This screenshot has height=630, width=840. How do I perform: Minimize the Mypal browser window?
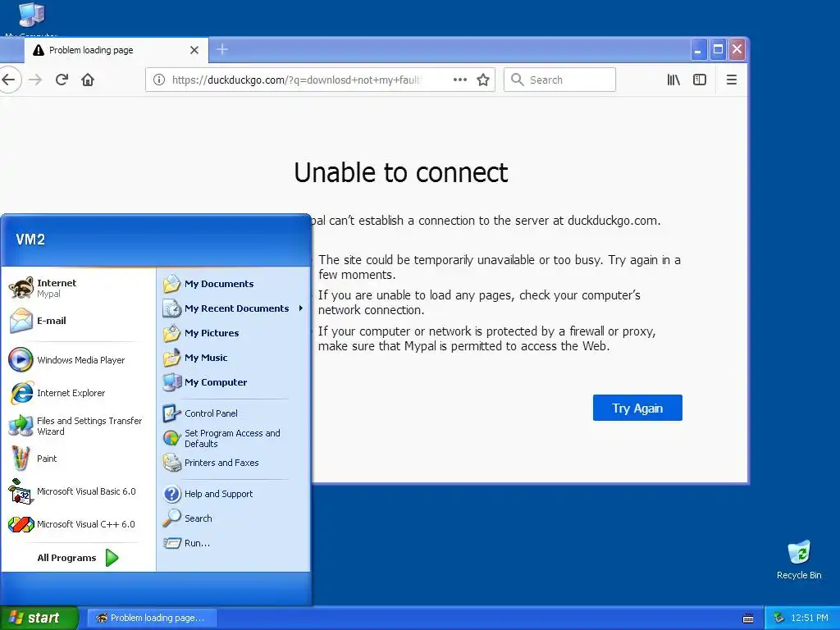click(698, 50)
